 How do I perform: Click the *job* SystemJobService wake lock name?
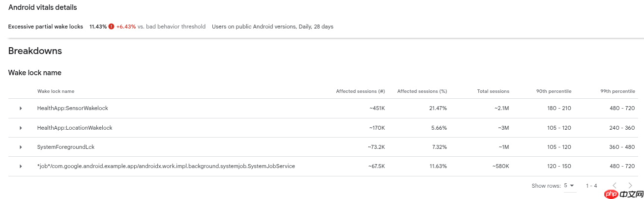pyautogui.click(x=166, y=167)
